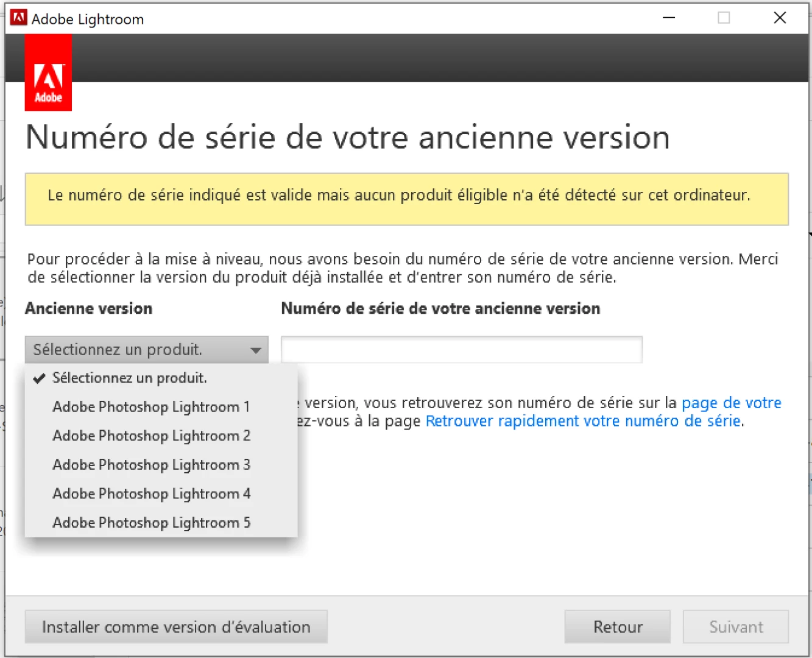Click the Suivant button

click(x=736, y=627)
